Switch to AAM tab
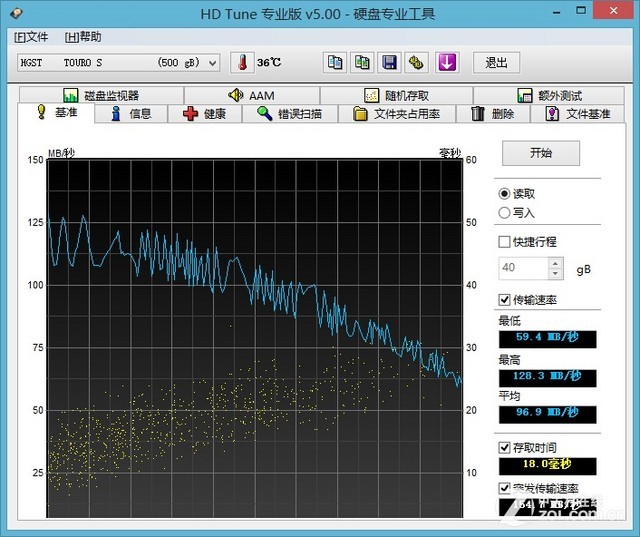The image size is (640, 537). [251, 95]
